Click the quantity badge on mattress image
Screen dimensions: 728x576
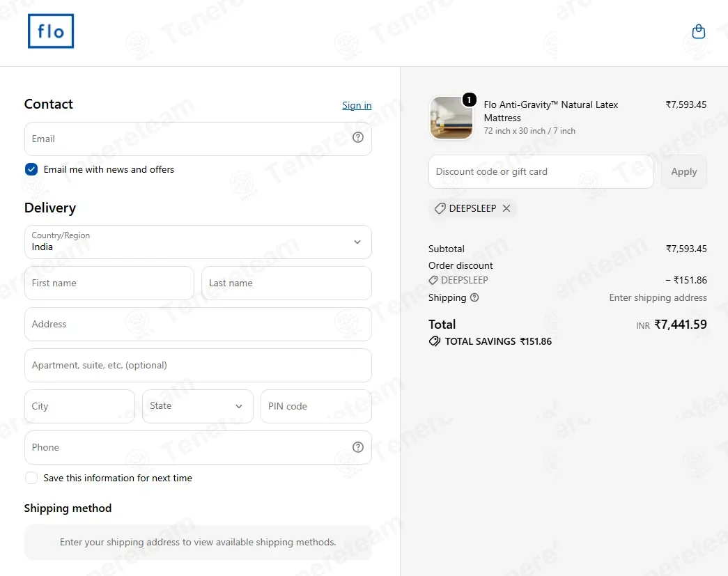coord(469,100)
